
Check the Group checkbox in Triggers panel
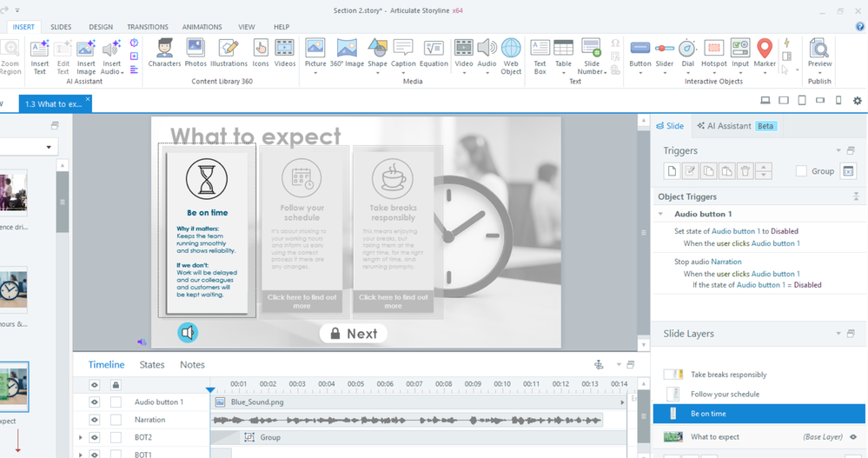801,171
